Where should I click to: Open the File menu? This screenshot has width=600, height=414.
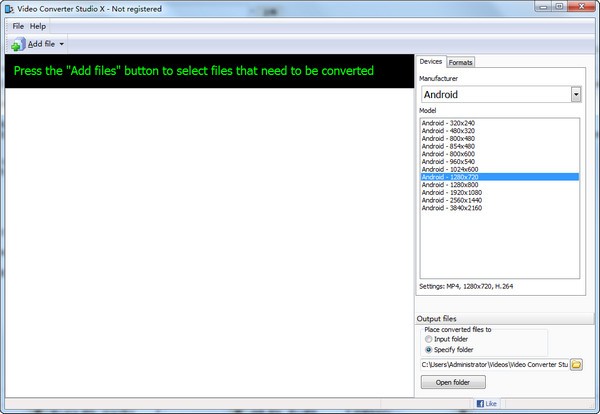tap(18, 26)
